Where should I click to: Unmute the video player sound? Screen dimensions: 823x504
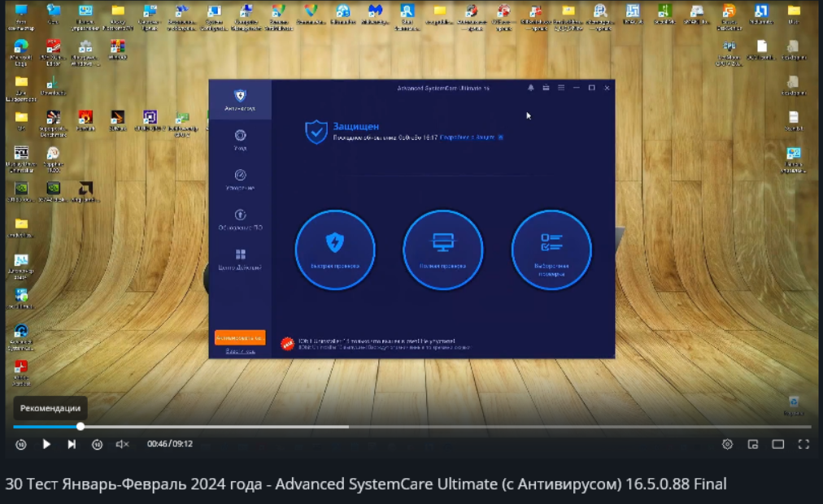122,444
